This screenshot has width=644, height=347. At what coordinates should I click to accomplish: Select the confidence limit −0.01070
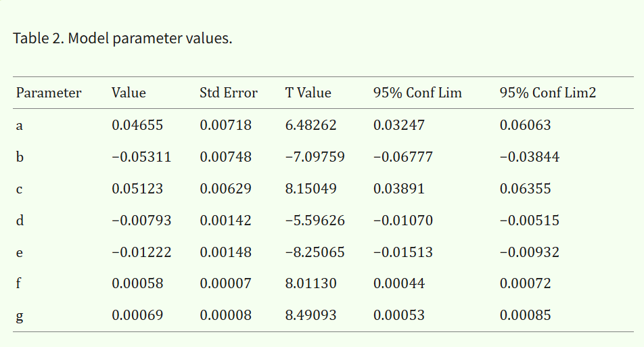click(403, 221)
